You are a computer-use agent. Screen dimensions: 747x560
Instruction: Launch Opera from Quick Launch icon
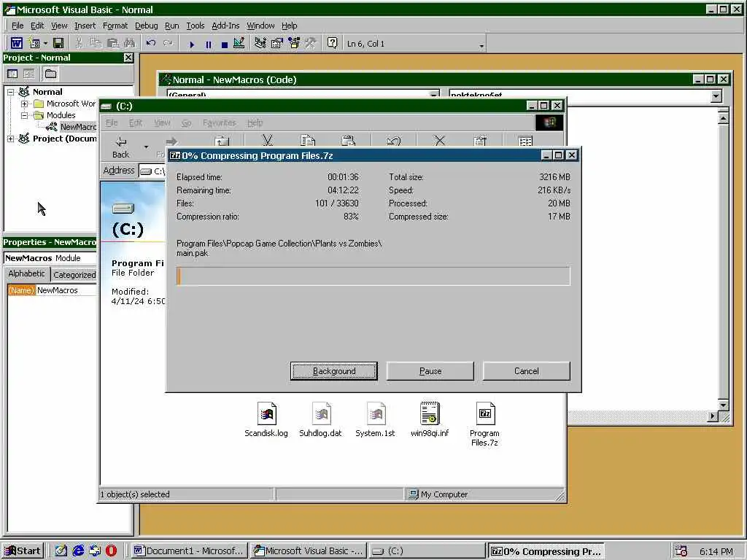[111, 551]
